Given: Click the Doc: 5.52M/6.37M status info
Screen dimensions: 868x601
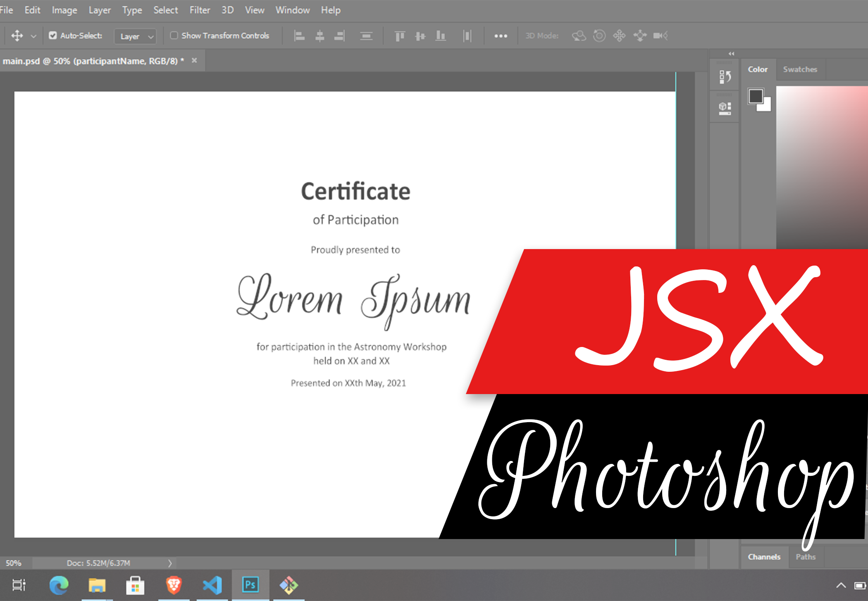Looking at the screenshot, I should pos(98,563).
